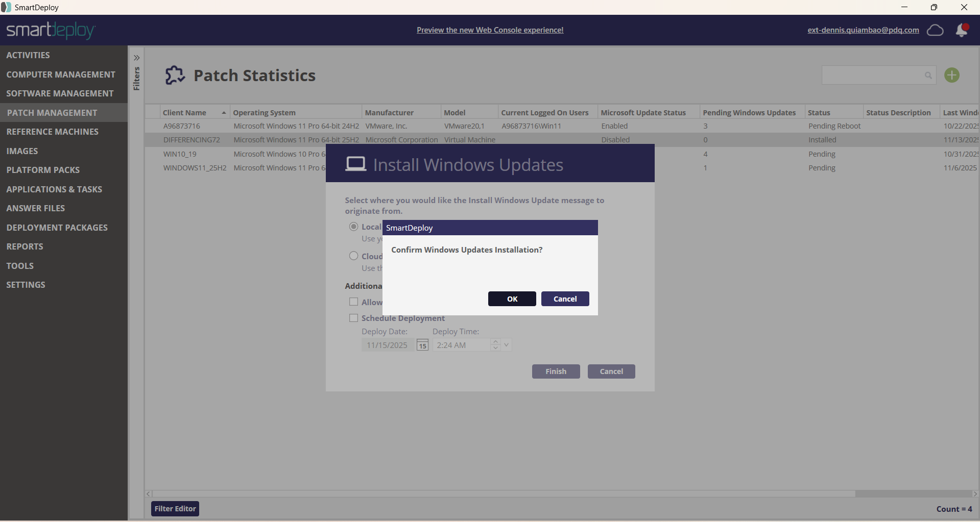This screenshot has width=980, height=522.
Task: Click the green add plus icon
Action: coord(951,76)
